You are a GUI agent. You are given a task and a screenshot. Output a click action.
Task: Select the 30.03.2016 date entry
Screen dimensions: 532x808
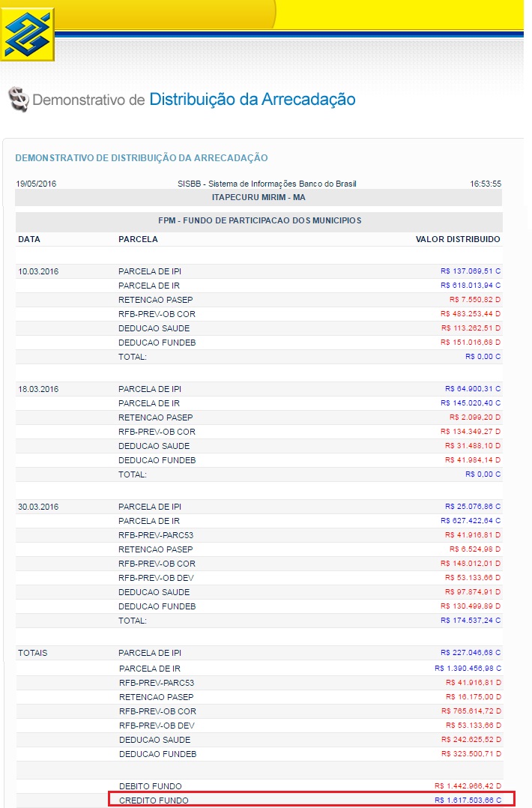click(x=38, y=507)
